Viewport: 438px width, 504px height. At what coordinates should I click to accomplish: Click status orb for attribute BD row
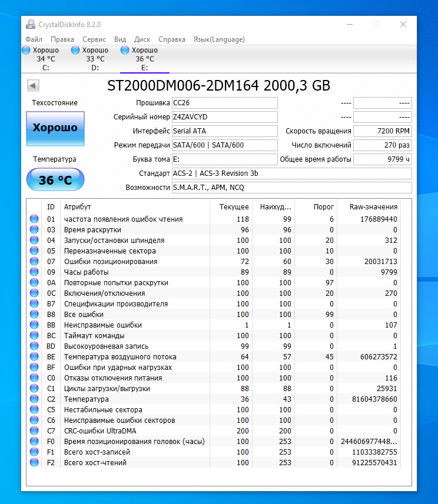pyautogui.click(x=34, y=346)
